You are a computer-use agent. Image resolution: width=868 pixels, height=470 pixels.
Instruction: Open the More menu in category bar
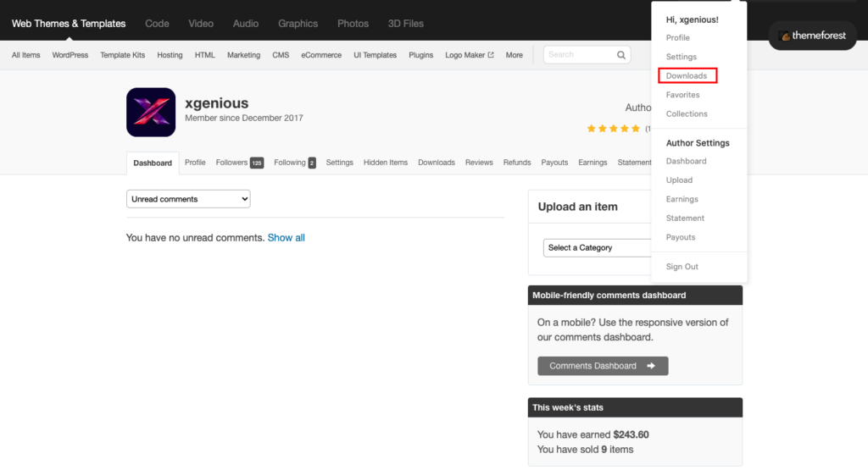point(514,55)
